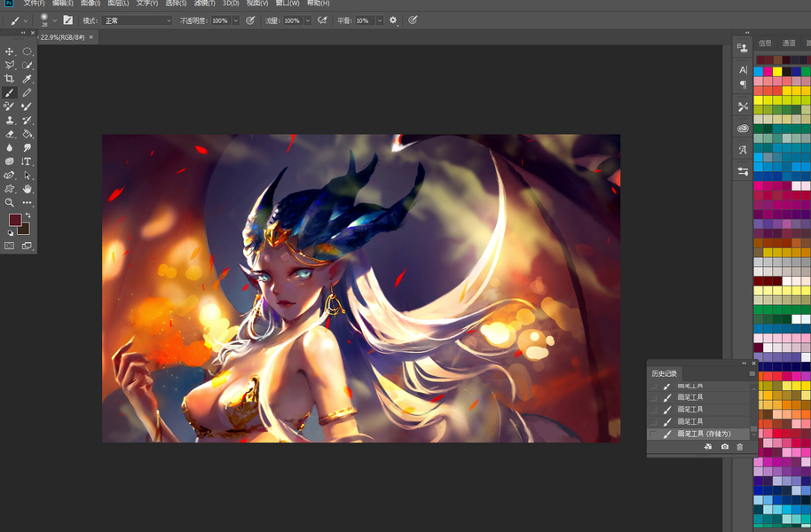The image size is (811, 532).
Task: Select the Smudge tool
Action: pos(27,147)
